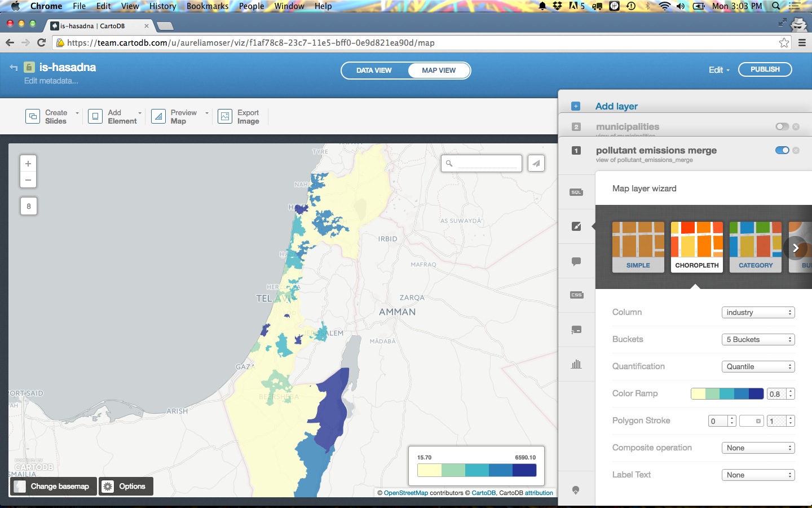Open the Quantification dropdown showing Quantile
The height and width of the screenshot is (508, 812).
758,367
